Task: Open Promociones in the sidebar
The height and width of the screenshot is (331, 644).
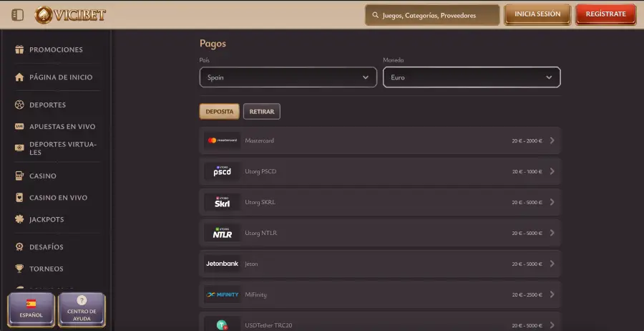Action: pyautogui.click(x=56, y=49)
